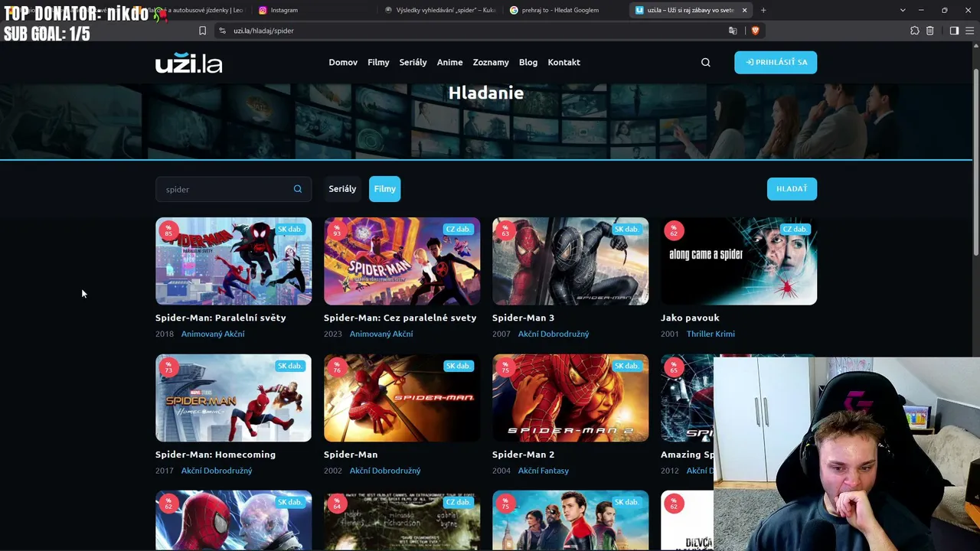Open the Spider-Man: Homecoming poster
The width and height of the screenshot is (980, 551).
click(x=234, y=398)
